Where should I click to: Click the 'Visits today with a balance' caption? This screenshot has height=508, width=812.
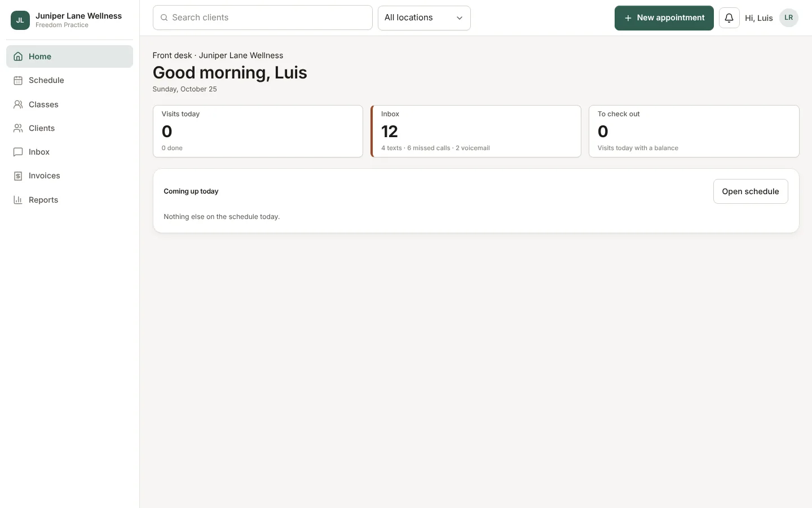pos(638,148)
